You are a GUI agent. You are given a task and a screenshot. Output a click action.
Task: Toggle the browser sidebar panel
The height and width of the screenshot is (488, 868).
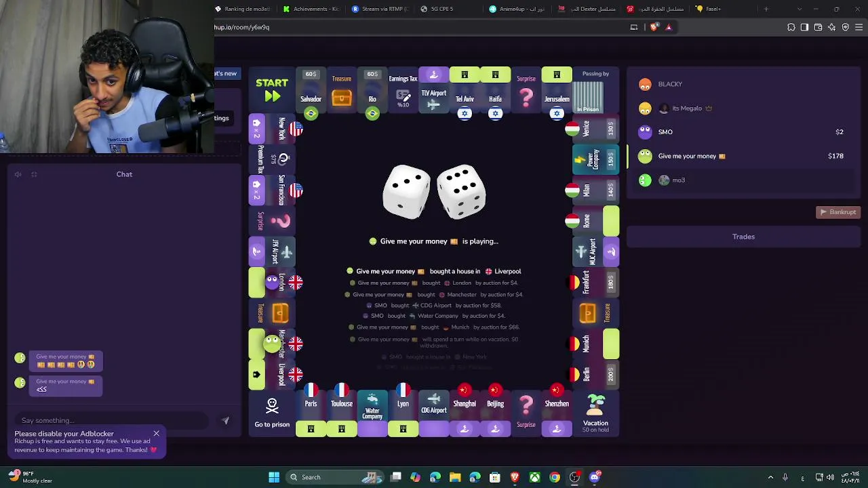click(805, 27)
